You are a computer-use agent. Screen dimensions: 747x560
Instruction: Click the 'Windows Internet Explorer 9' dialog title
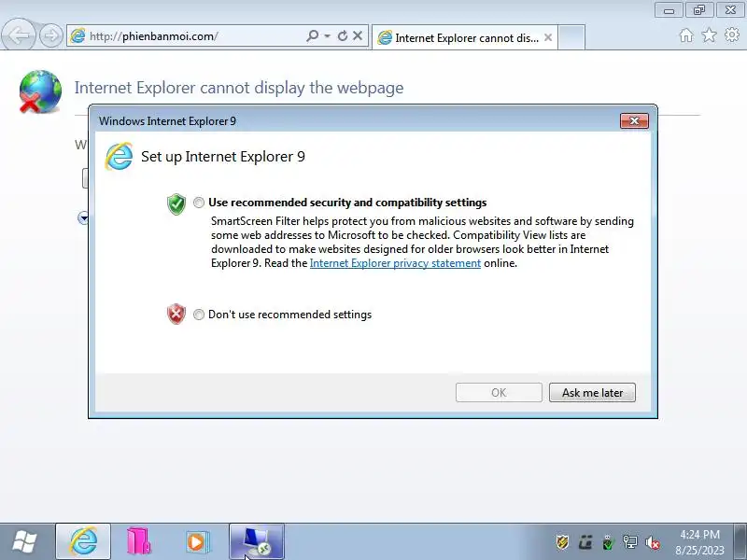click(x=167, y=121)
